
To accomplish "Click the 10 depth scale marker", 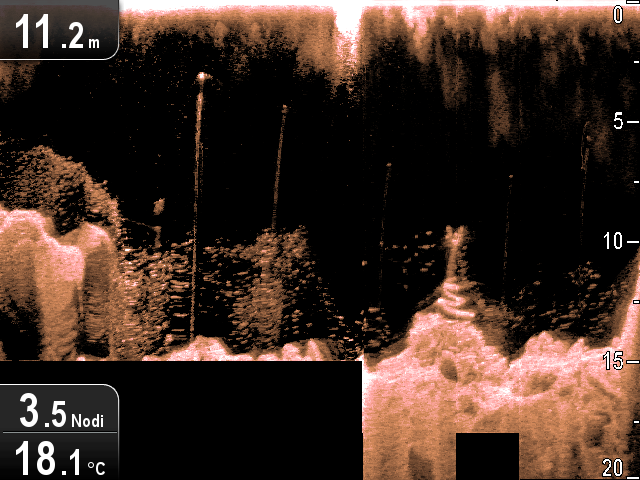I will (x=613, y=242).
